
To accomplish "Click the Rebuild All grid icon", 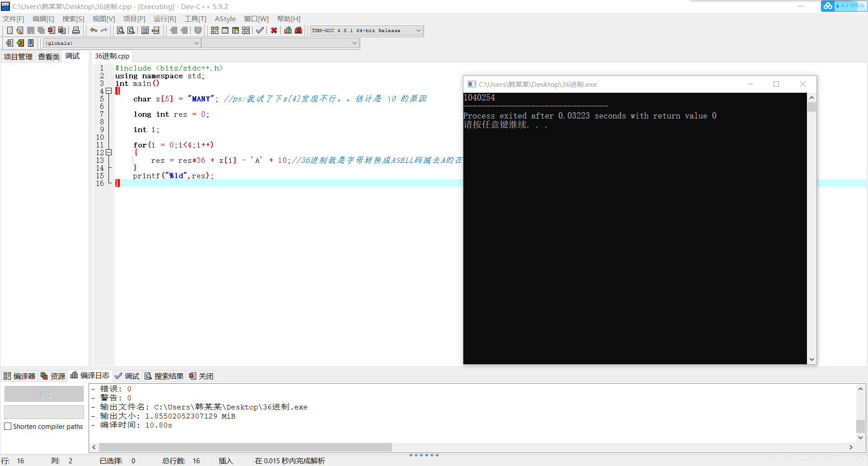I will (x=246, y=30).
